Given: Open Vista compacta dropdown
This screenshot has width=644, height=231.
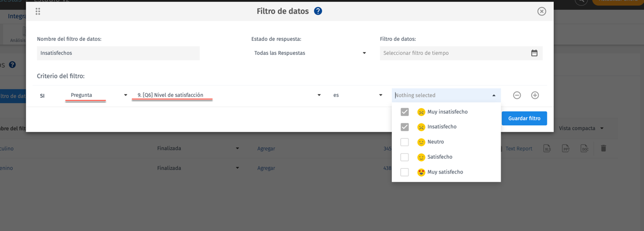Looking at the screenshot, I should (x=581, y=128).
